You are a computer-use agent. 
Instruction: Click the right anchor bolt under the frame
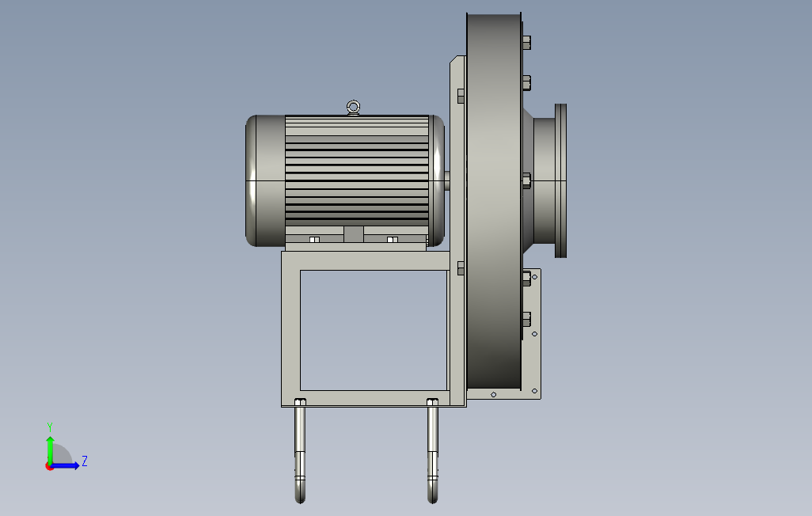click(432, 451)
